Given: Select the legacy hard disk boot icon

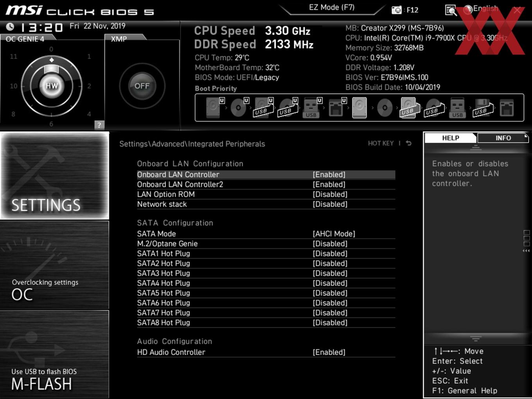Looking at the screenshot, I should 359,108.
